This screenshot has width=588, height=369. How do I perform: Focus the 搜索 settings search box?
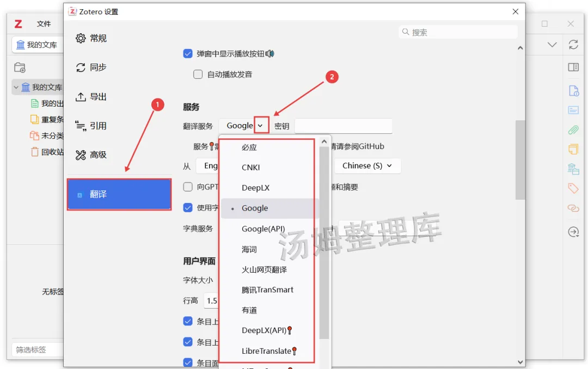click(x=458, y=32)
